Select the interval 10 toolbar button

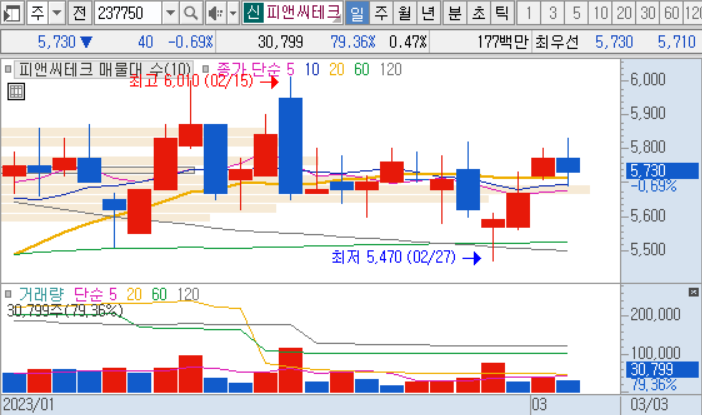[x=600, y=13]
